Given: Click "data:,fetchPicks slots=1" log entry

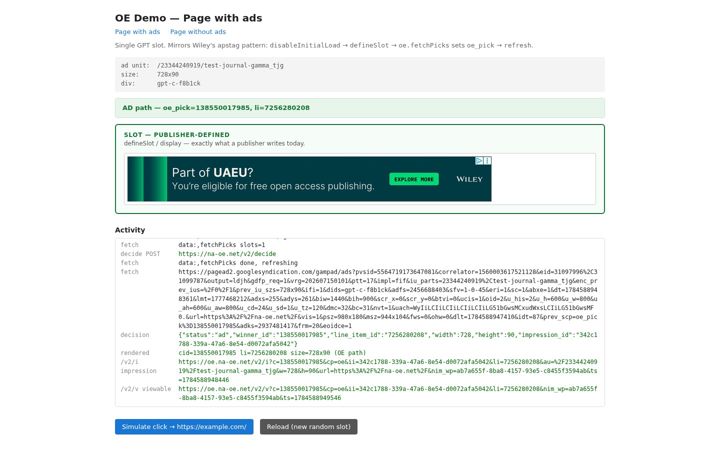Looking at the screenshot, I should click(222, 245).
